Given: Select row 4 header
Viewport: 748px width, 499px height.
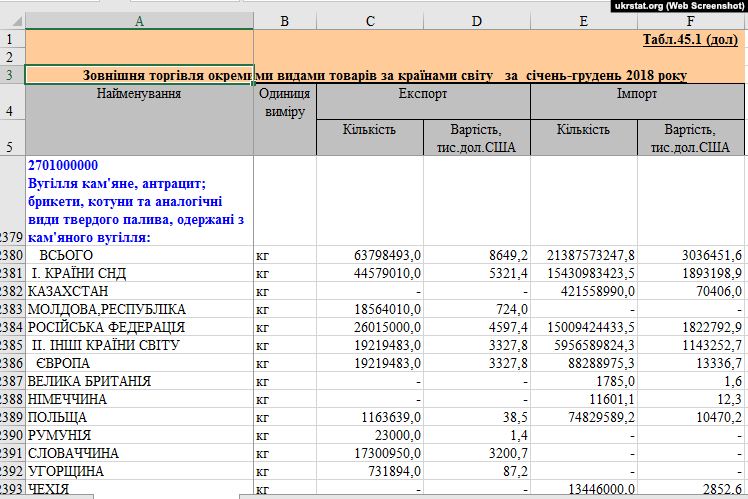Looking at the screenshot, I should click(12, 102).
